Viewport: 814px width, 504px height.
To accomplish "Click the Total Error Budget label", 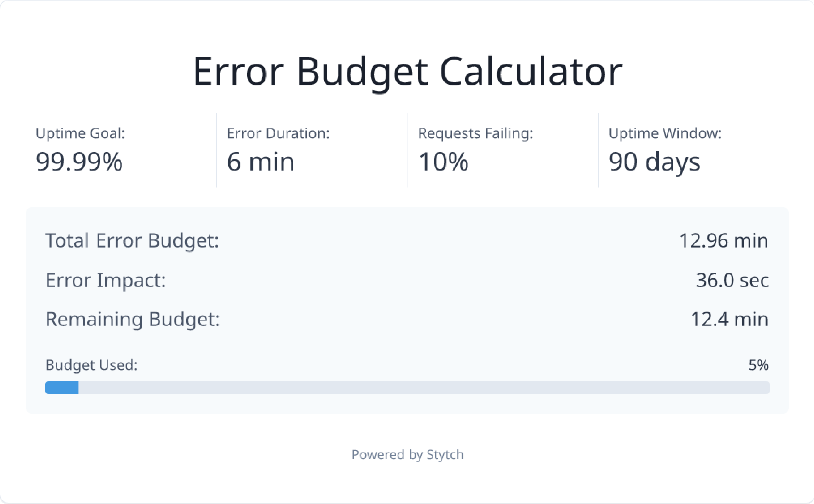I will (x=132, y=240).
